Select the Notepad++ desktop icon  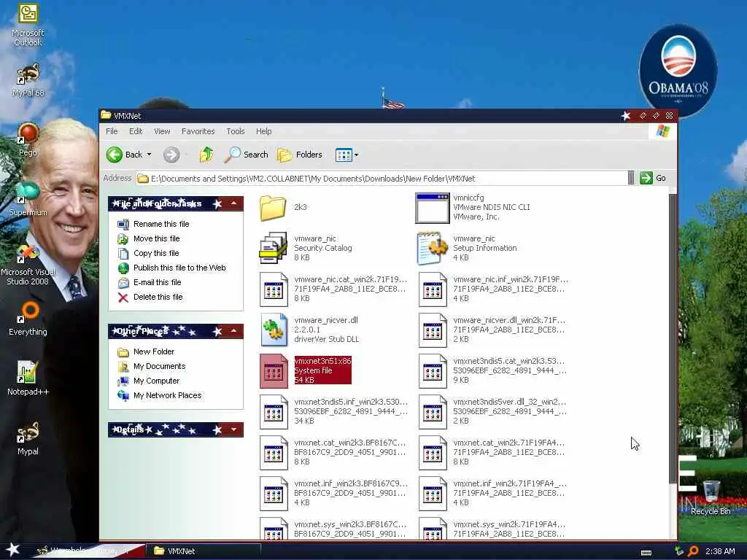28,378
